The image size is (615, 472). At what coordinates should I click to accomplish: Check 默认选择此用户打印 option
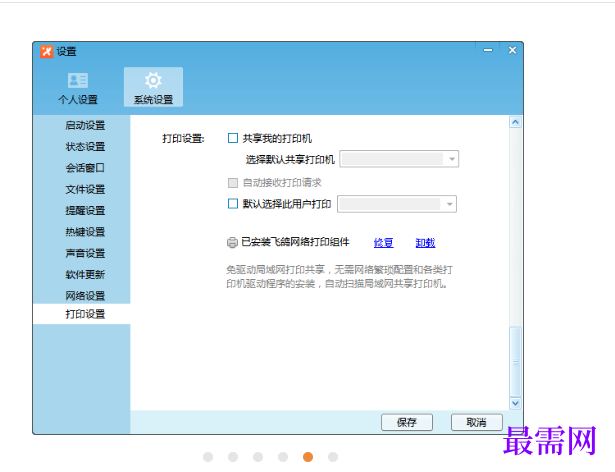click(x=233, y=204)
